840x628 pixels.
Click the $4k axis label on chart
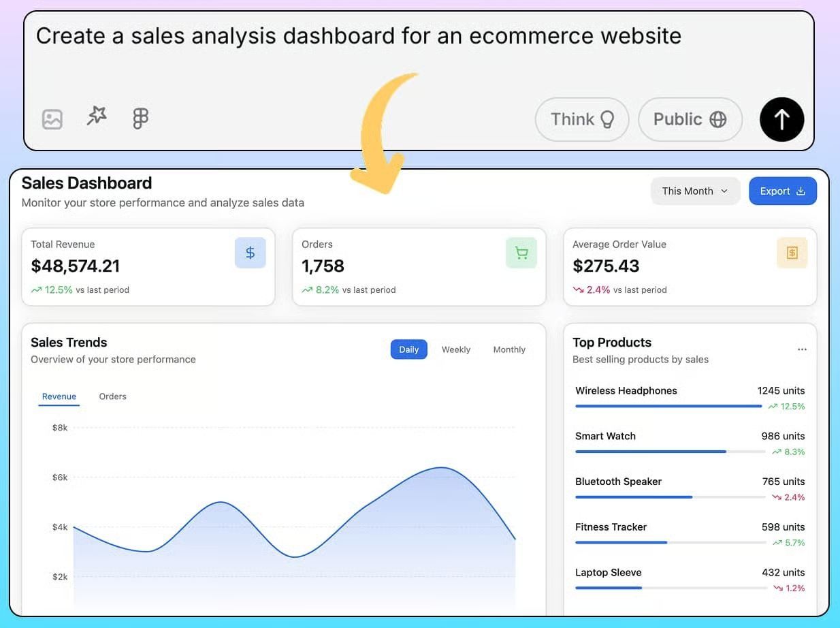click(60, 527)
